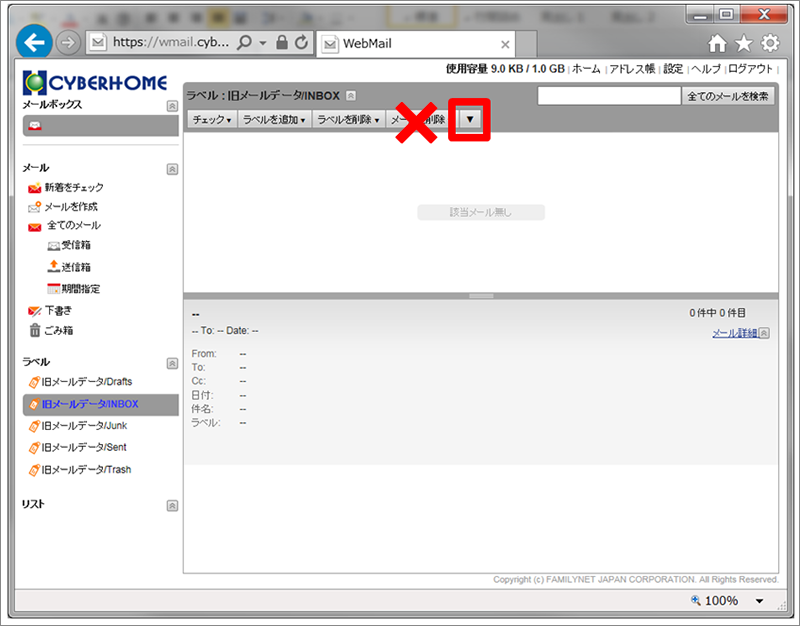Open the アドレス帳 top menu link
Image resolution: width=800 pixels, height=626 pixels.
click(x=632, y=69)
